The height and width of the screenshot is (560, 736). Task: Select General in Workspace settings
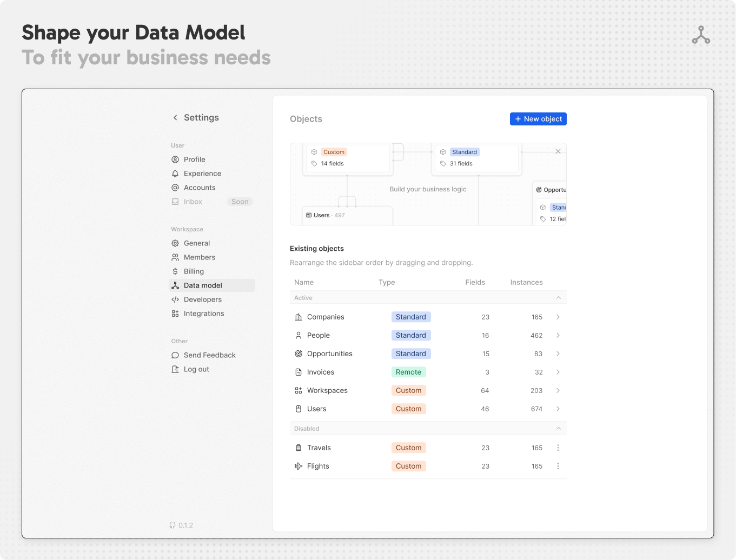click(196, 243)
